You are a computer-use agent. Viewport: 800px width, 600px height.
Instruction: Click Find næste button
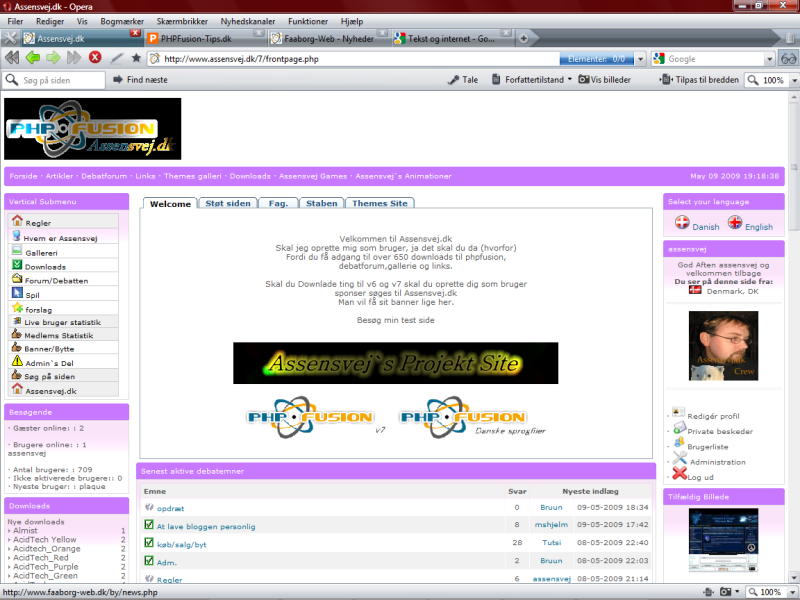click(x=140, y=80)
